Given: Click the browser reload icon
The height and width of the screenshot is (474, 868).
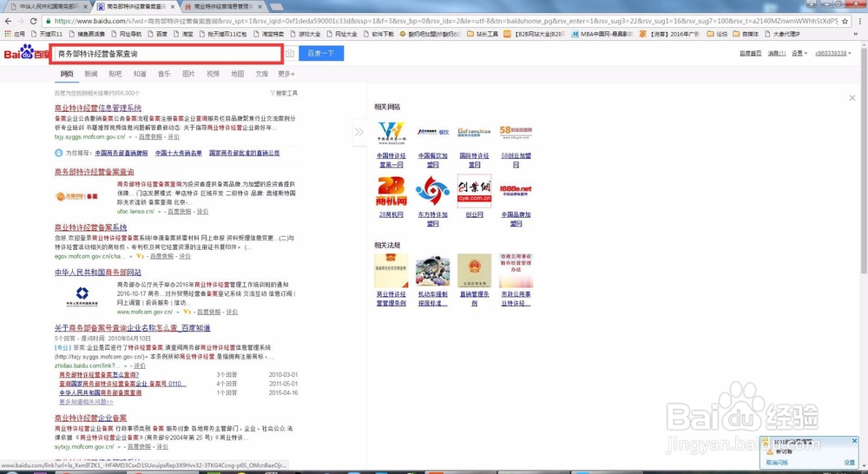Looking at the screenshot, I should click(33, 21).
